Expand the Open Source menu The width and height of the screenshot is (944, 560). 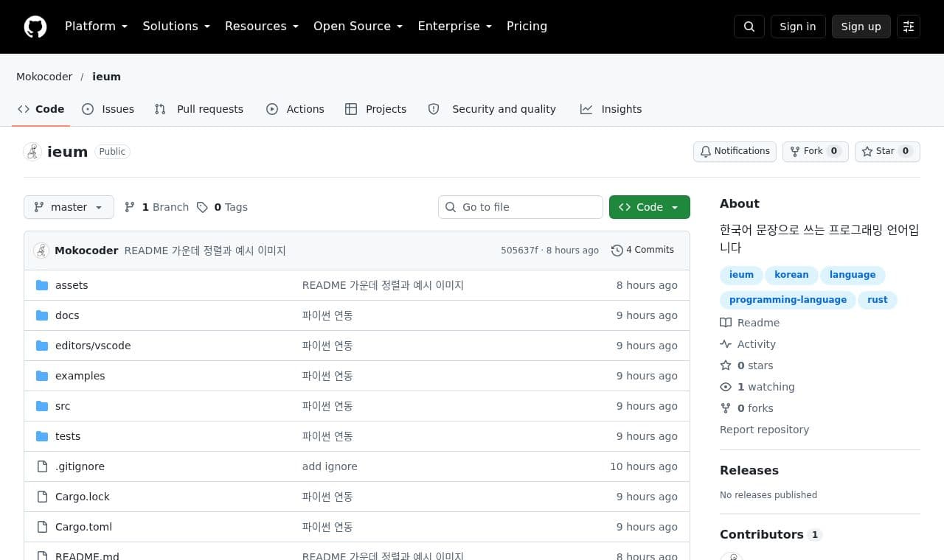[358, 27]
